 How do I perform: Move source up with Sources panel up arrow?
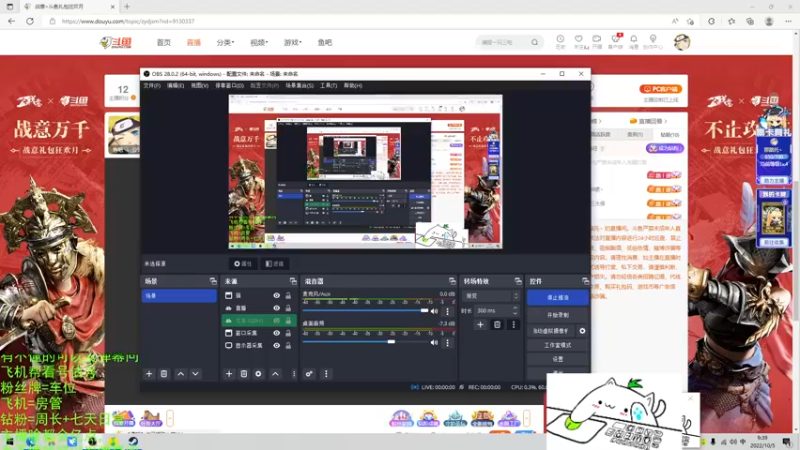tap(276, 374)
